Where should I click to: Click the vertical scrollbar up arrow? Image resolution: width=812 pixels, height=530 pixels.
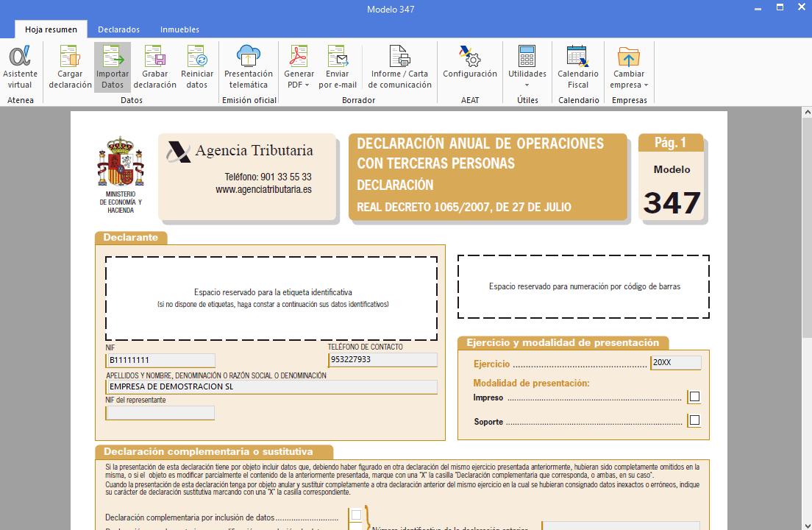coord(807,112)
